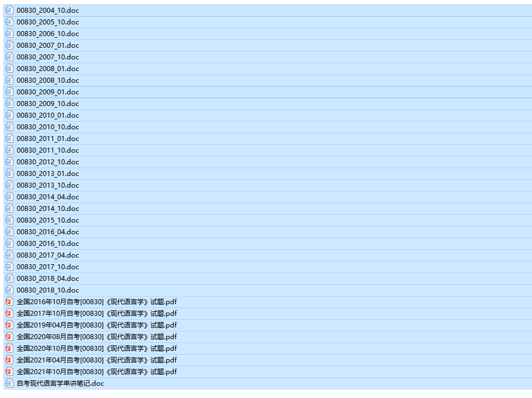Select file name 00830_2013_10.doc
The image size is (532, 398).
[x=48, y=185]
